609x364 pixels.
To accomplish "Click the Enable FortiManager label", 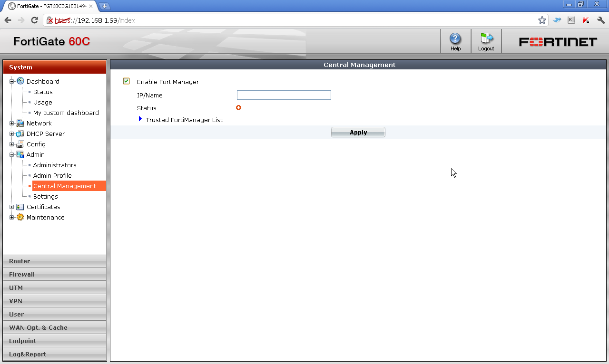I will click(168, 82).
